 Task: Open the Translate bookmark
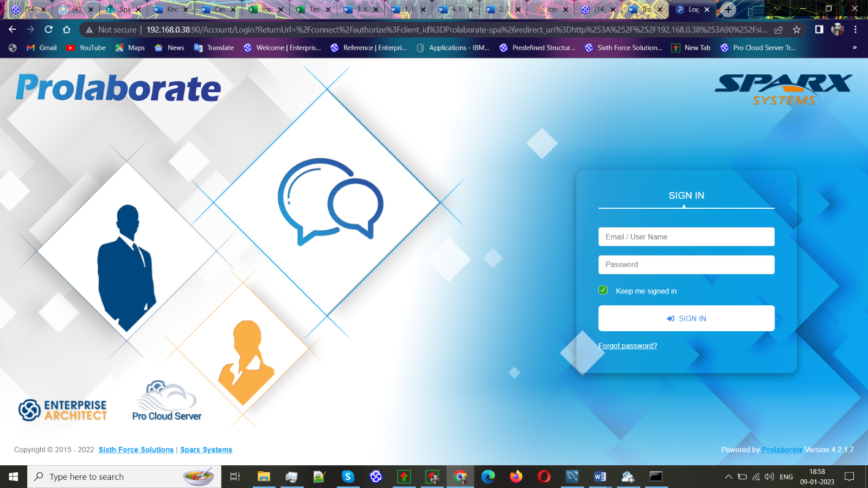coord(214,48)
